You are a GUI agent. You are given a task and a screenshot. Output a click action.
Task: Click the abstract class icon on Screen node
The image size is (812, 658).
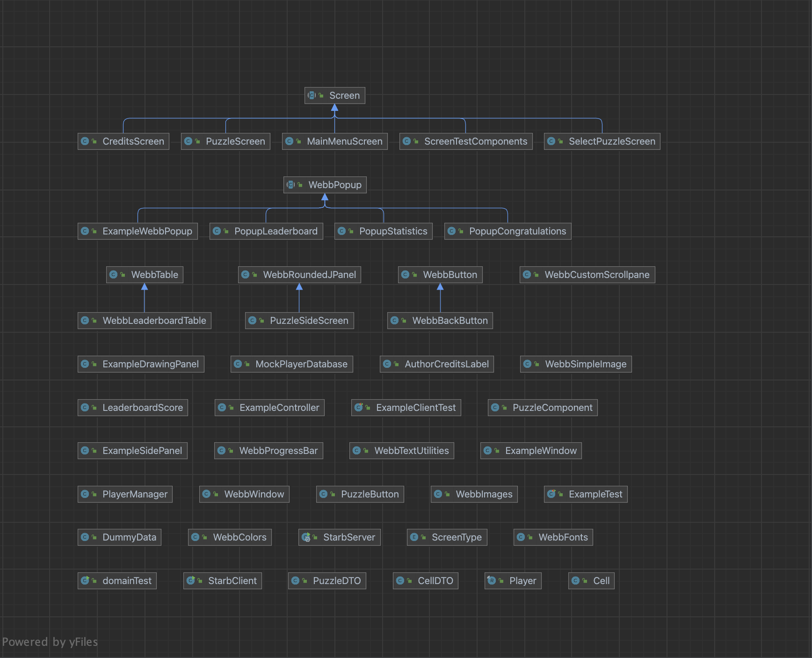coord(312,95)
